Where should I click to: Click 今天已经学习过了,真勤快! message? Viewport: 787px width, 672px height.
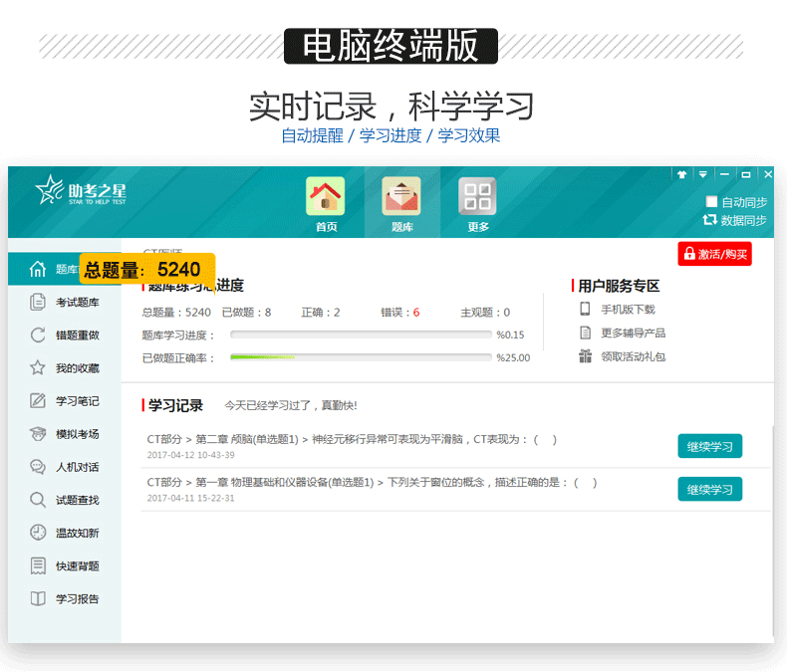(291, 405)
